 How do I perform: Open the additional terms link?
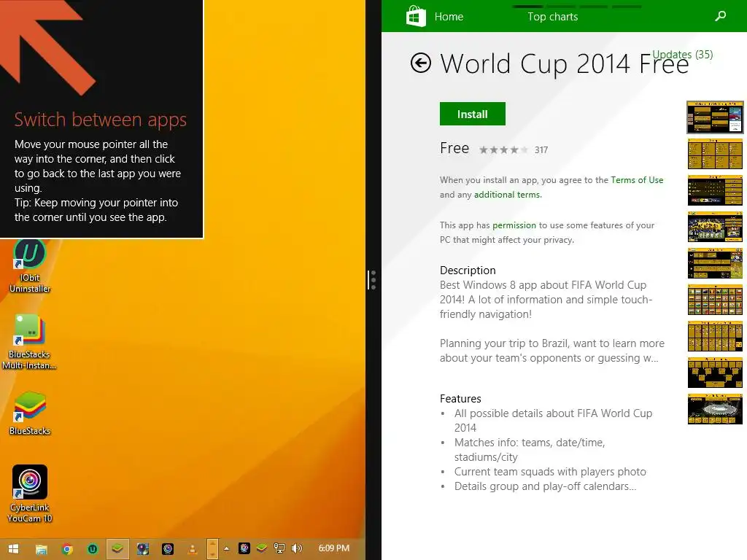point(508,194)
